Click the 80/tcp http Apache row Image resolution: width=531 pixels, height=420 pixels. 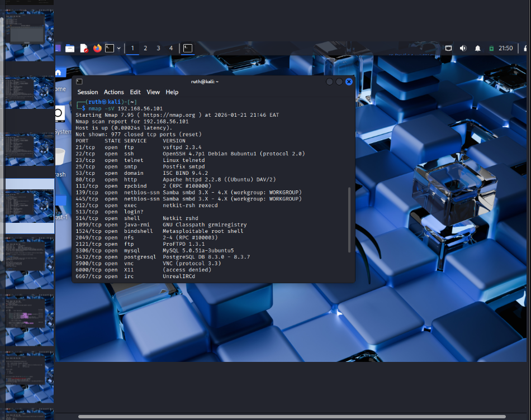click(176, 179)
